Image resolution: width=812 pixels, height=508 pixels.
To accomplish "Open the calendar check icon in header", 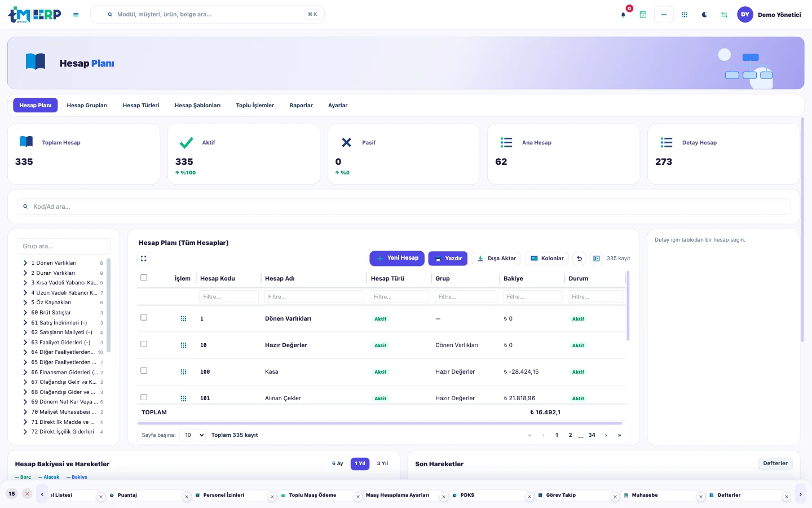I will coord(643,15).
